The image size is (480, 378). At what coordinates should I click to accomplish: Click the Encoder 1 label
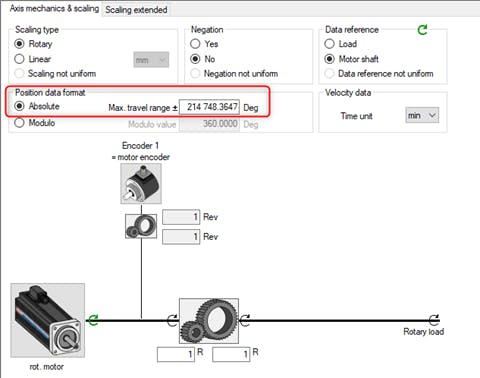(x=140, y=146)
